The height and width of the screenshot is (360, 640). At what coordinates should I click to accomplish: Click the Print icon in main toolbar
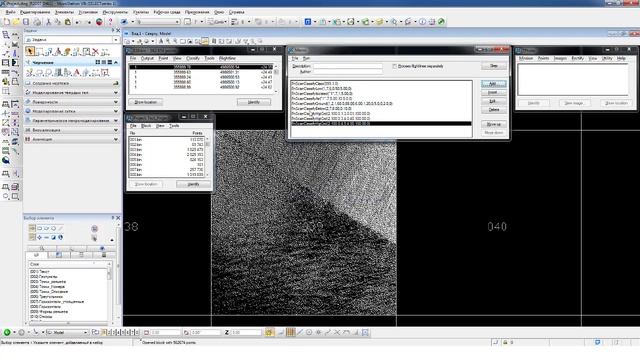tap(37, 22)
